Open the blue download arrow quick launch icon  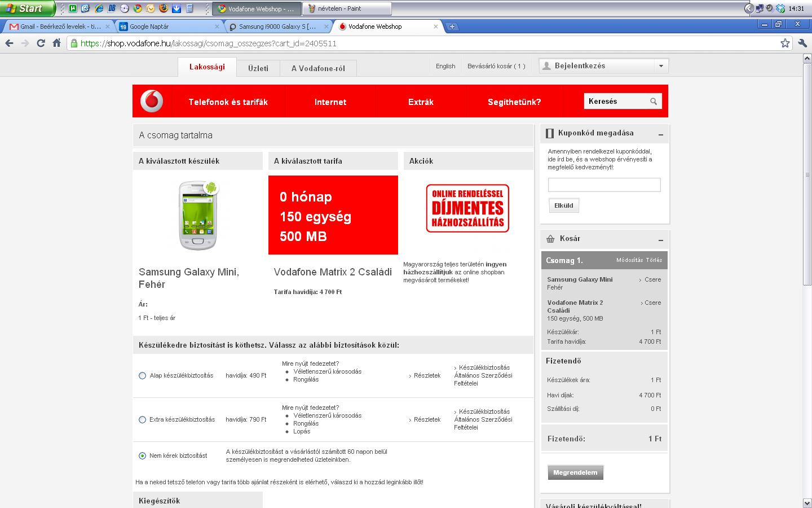tap(176, 8)
